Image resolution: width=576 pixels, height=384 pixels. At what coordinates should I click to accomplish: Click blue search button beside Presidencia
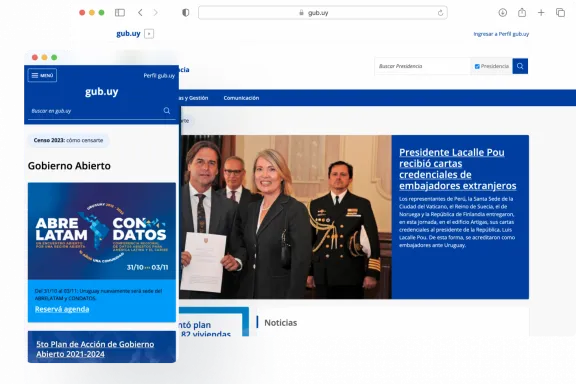tap(520, 66)
